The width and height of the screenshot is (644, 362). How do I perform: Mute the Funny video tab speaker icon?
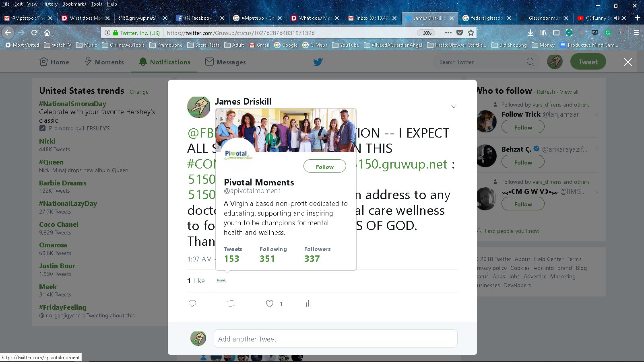coord(617,18)
